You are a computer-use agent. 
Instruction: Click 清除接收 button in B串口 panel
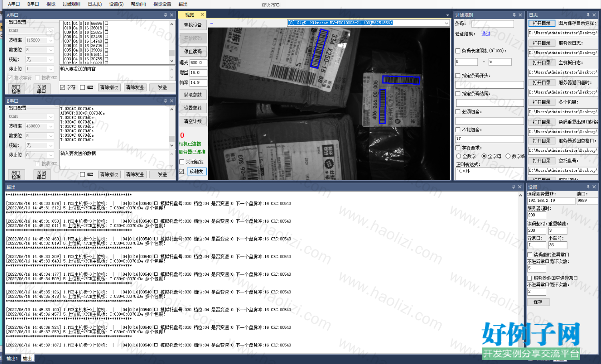(x=109, y=175)
